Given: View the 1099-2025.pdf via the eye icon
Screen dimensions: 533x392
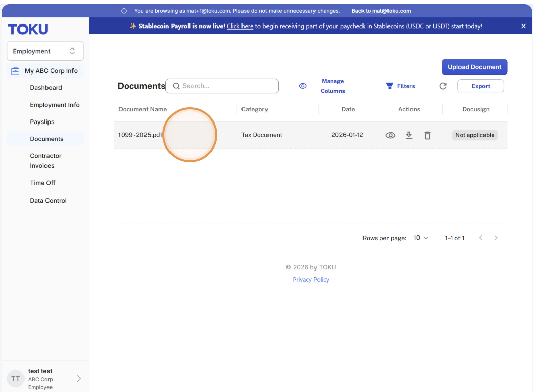Looking at the screenshot, I should pyautogui.click(x=390, y=135).
